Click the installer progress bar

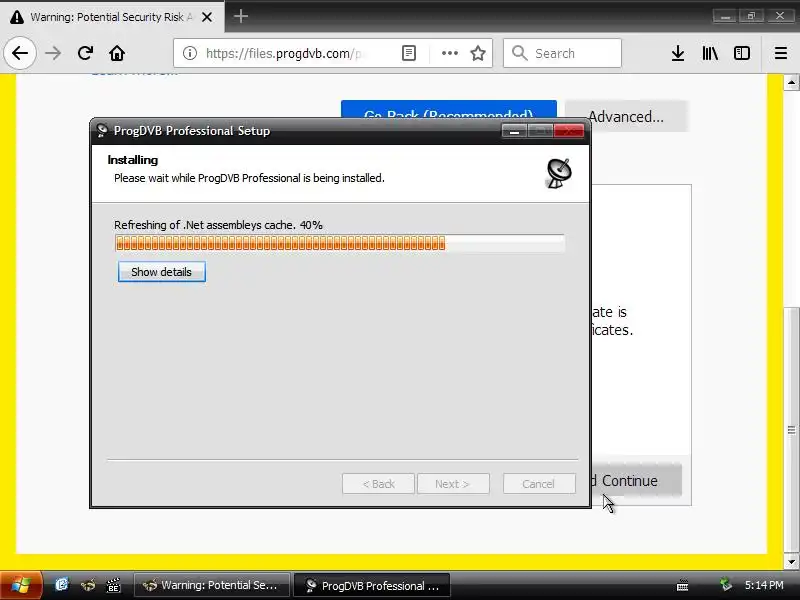(340, 243)
